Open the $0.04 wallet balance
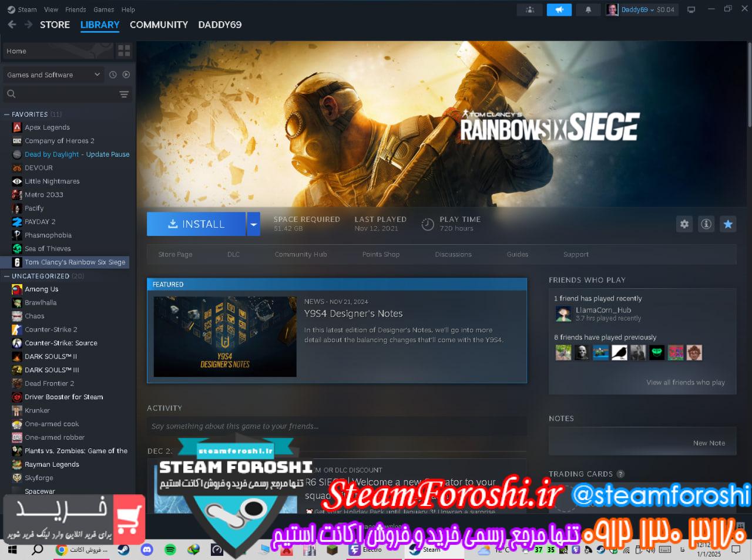The image size is (752, 560). pyautogui.click(x=666, y=9)
